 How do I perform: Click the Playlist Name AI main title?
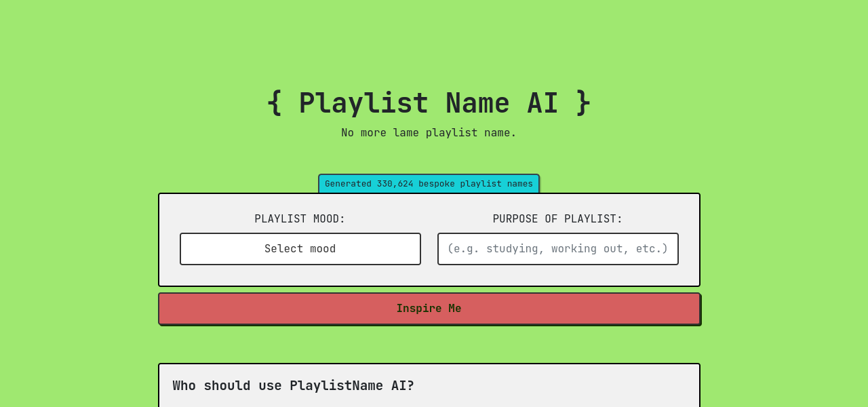[x=429, y=103]
